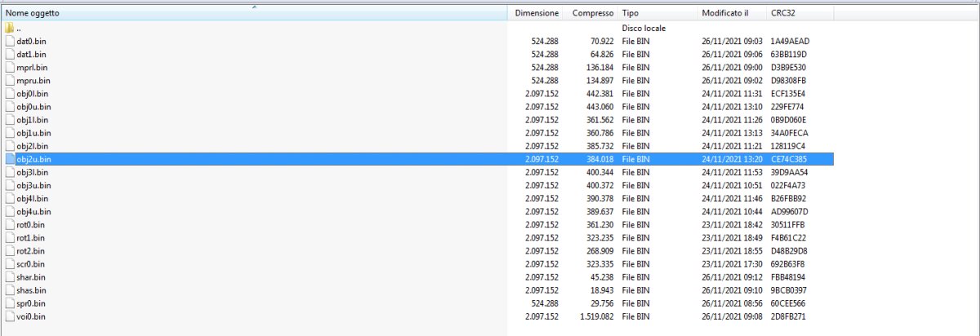The width and height of the screenshot is (980, 336).
Task: Click CRC32 value 1A49AEAD
Action: pos(790,41)
